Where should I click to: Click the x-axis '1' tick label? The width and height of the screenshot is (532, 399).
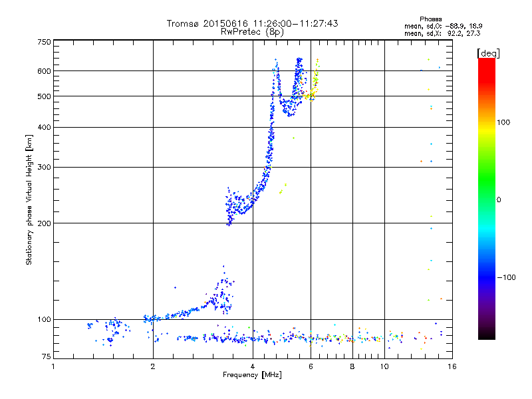[53, 366]
